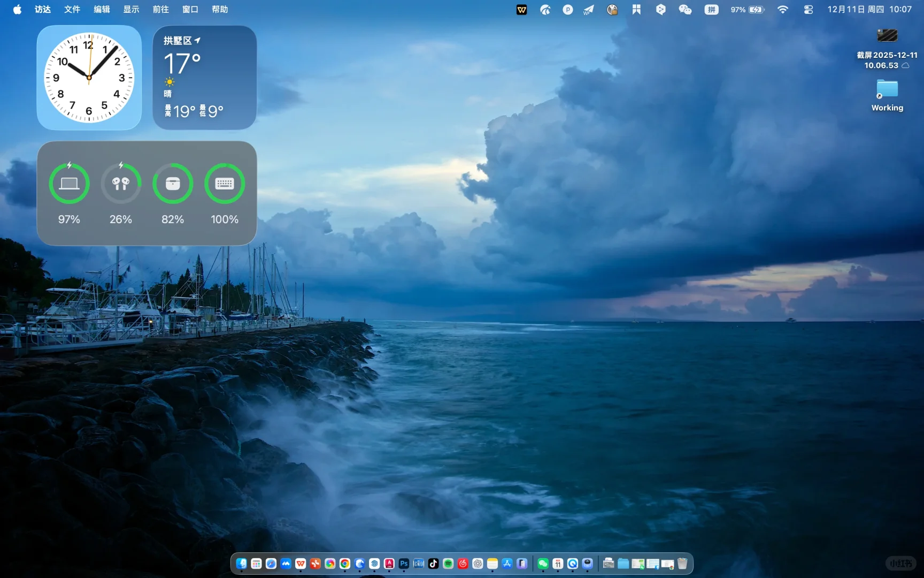Screen dimensions: 924x578
Task: Click the Wi-Fi icon in the menu bar
Action: tap(782, 9)
